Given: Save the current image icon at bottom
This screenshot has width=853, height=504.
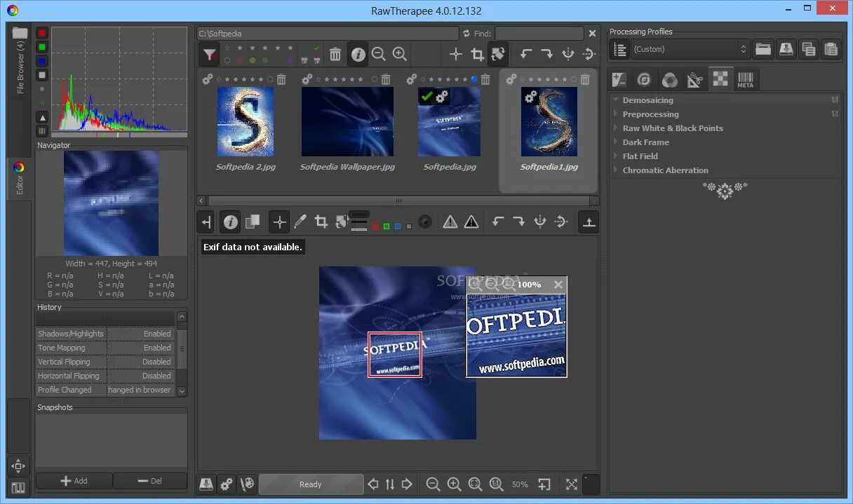Looking at the screenshot, I should (206, 484).
